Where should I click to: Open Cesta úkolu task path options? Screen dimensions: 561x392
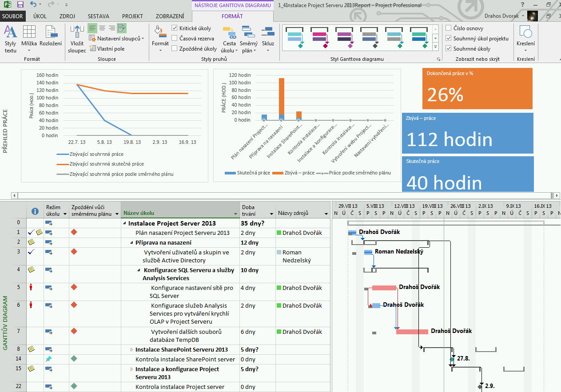(229, 39)
